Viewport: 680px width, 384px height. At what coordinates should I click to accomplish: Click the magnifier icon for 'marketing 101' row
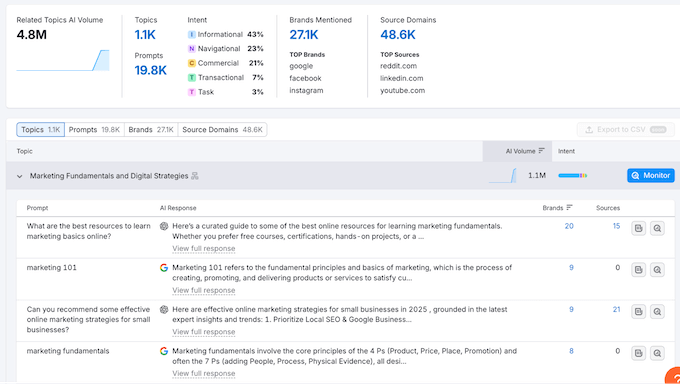click(x=657, y=270)
